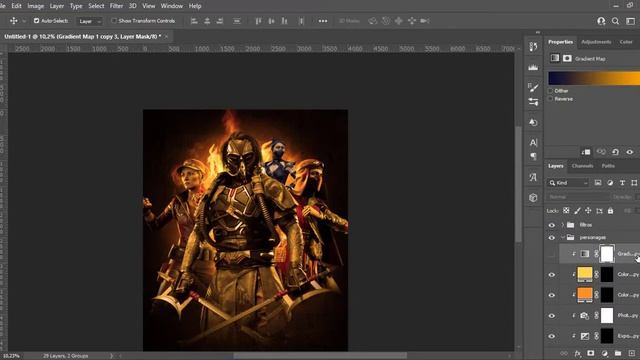
Task: Open the Paragraph panel icon
Action: [533, 156]
